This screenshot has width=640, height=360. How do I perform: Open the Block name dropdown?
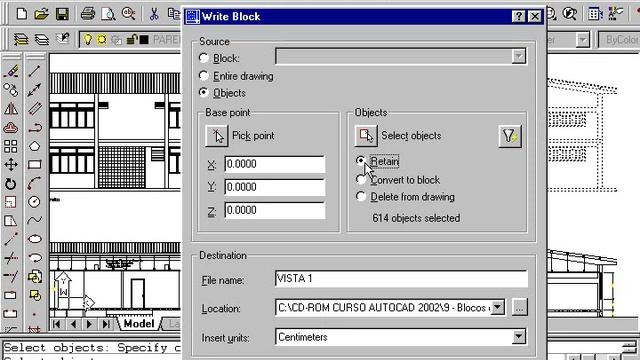518,56
